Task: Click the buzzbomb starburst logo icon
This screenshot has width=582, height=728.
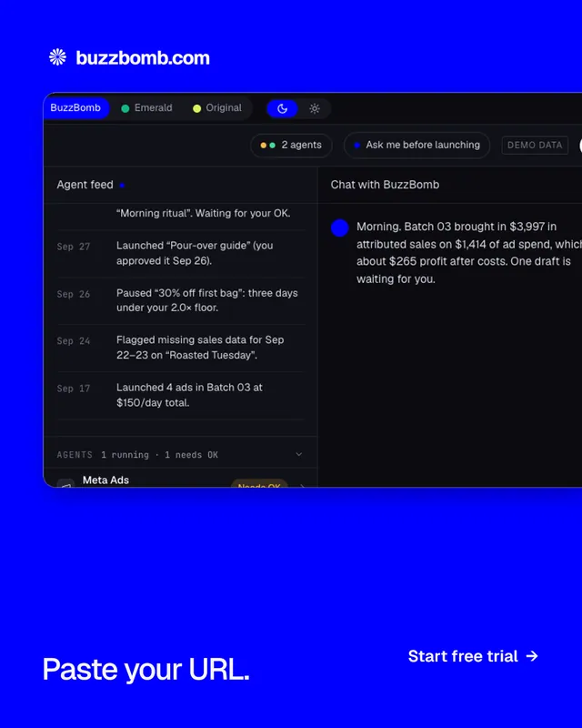Action: click(x=57, y=57)
